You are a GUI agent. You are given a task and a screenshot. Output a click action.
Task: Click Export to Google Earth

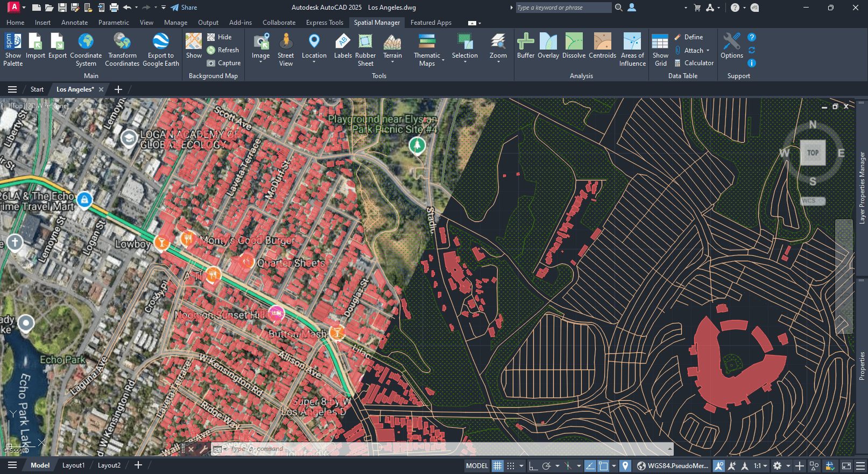[160, 49]
